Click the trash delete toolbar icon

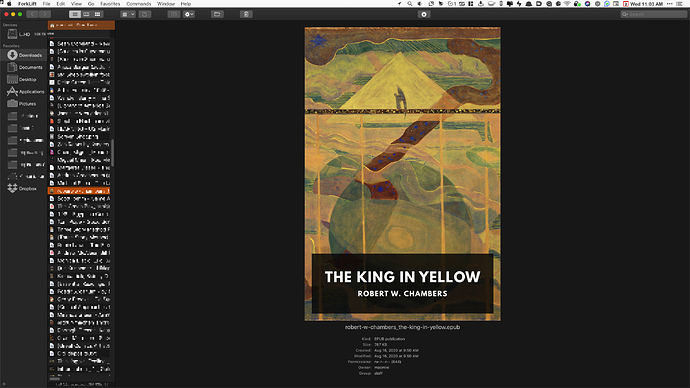[x=246, y=14]
